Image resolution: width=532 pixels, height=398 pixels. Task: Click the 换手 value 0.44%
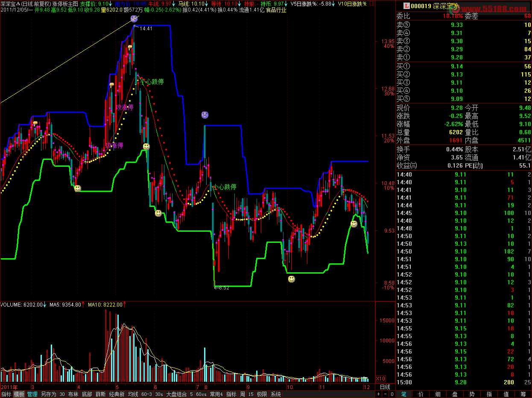point(454,149)
